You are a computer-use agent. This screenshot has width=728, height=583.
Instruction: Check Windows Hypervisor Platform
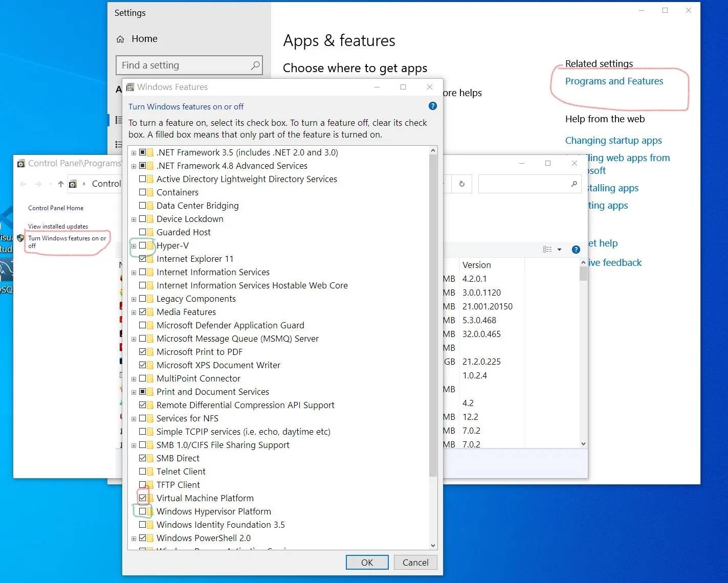click(143, 511)
